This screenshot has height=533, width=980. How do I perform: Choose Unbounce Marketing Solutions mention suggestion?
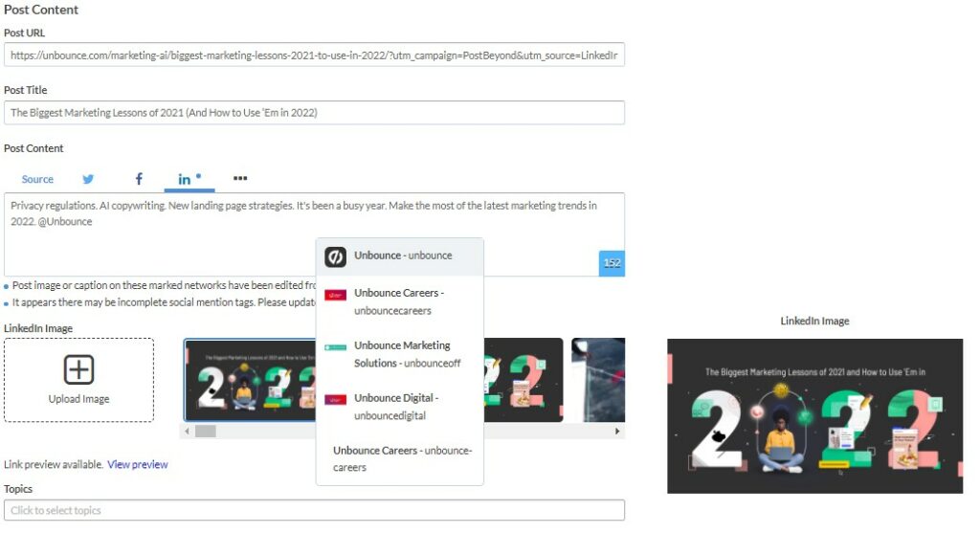tap(399, 354)
